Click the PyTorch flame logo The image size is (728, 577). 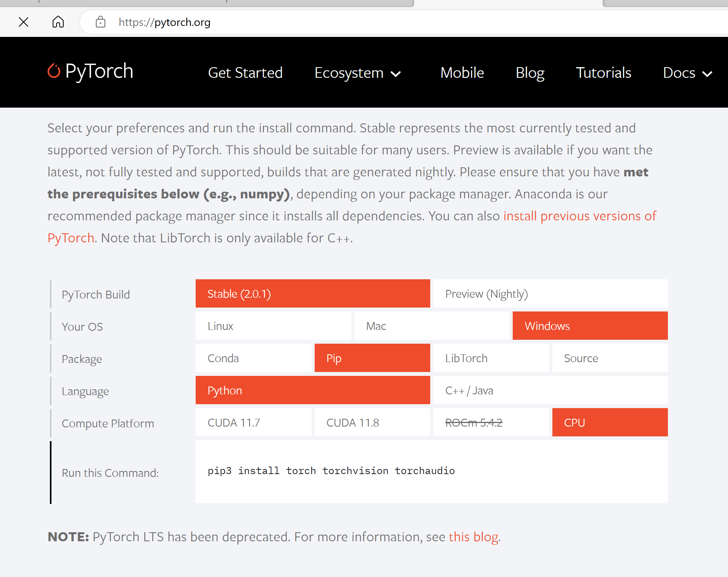pos(54,71)
